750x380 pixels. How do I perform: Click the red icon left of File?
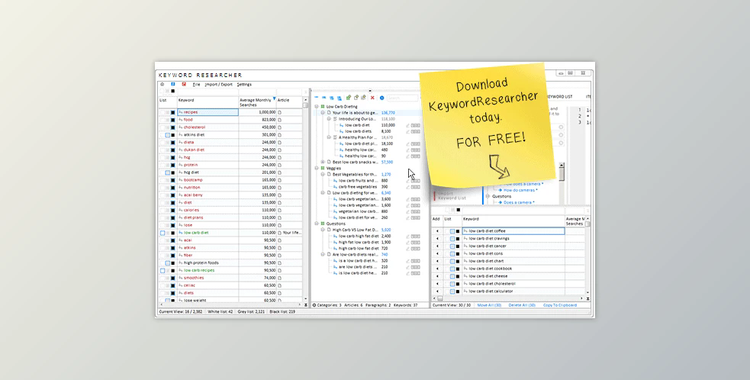184,84
